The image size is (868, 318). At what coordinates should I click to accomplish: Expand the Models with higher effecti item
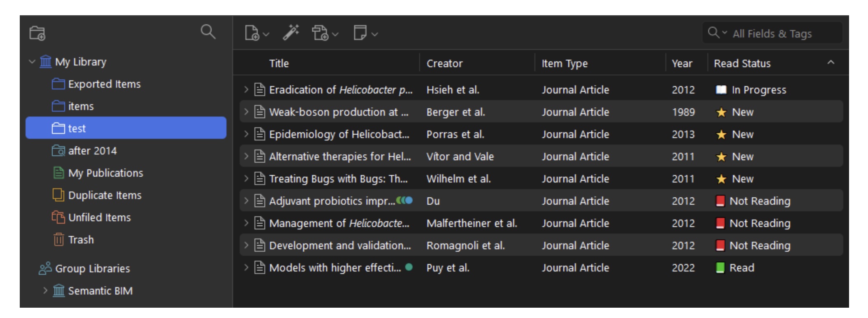pos(246,267)
